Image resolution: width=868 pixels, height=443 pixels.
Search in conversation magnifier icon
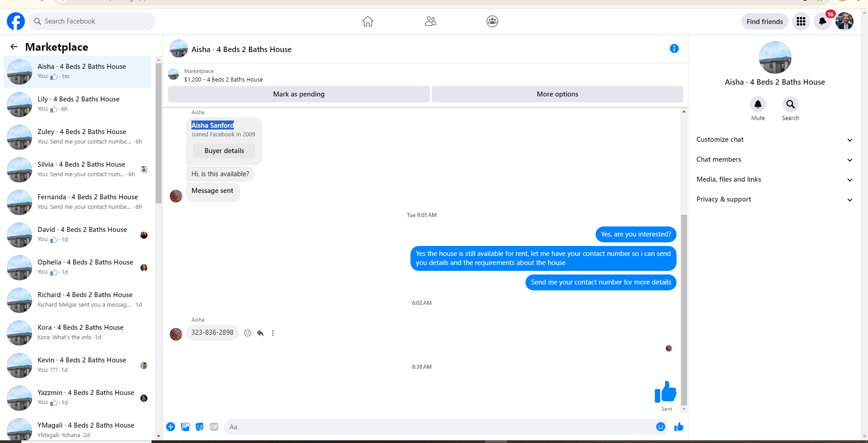click(791, 104)
